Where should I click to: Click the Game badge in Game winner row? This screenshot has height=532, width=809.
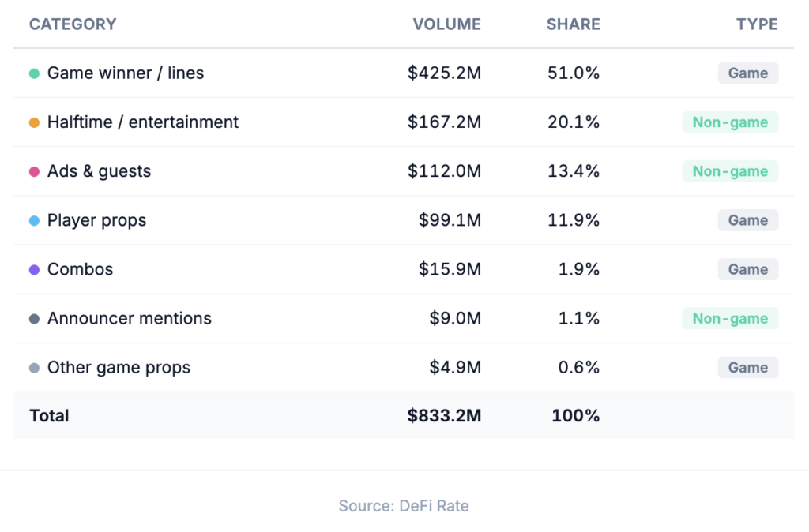coord(747,73)
